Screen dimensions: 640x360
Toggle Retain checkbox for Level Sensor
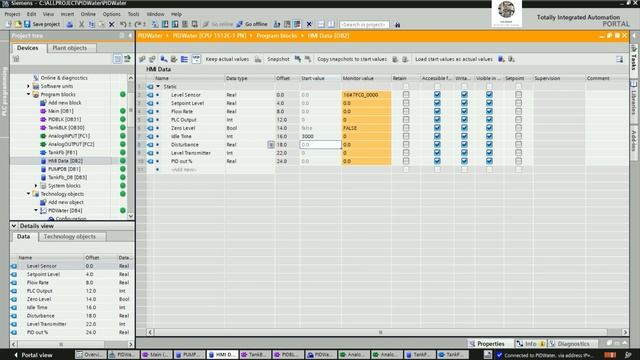pos(406,95)
